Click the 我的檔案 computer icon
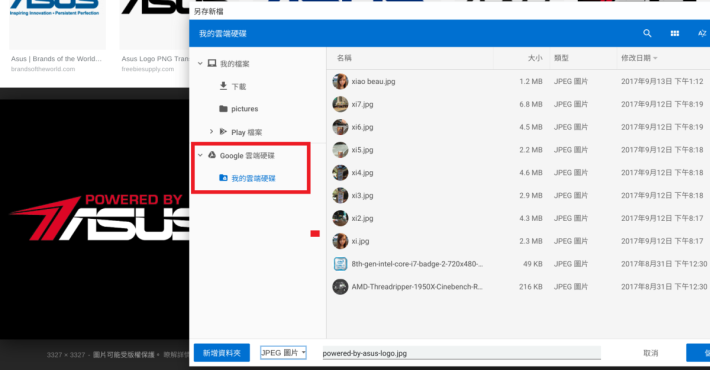This screenshot has width=710, height=370. point(211,63)
